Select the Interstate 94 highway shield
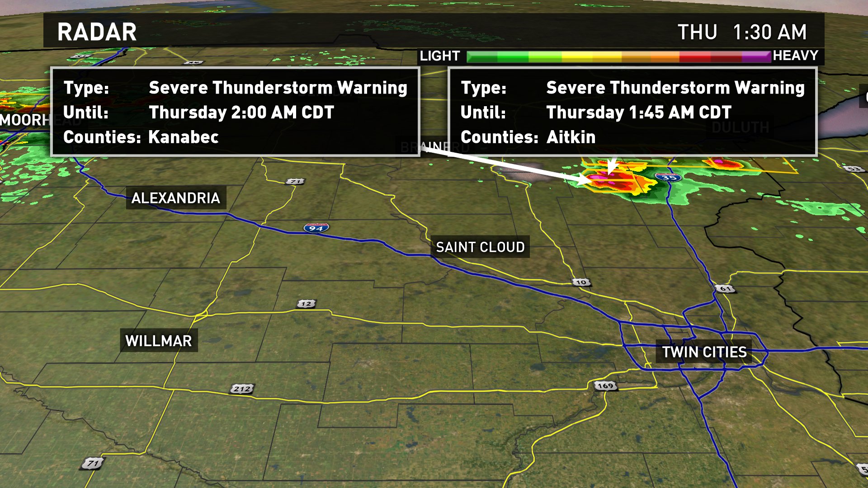Image resolution: width=868 pixels, height=488 pixels. (316, 228)
